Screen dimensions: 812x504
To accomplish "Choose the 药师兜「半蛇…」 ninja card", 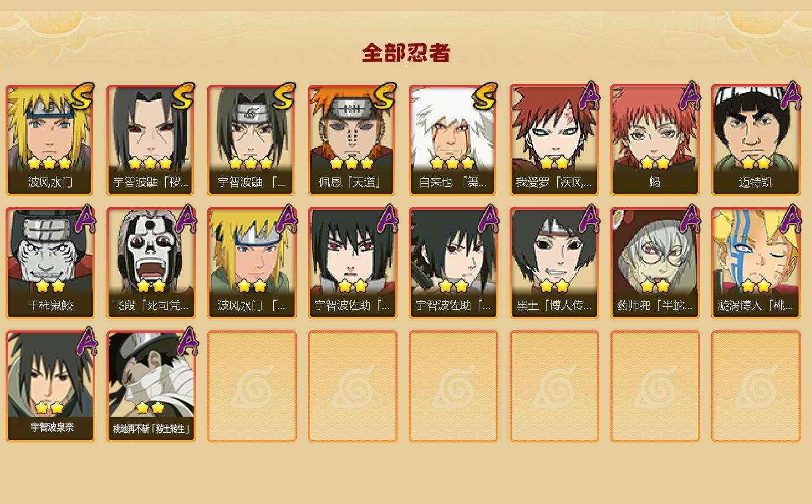I will pos(655,263).
